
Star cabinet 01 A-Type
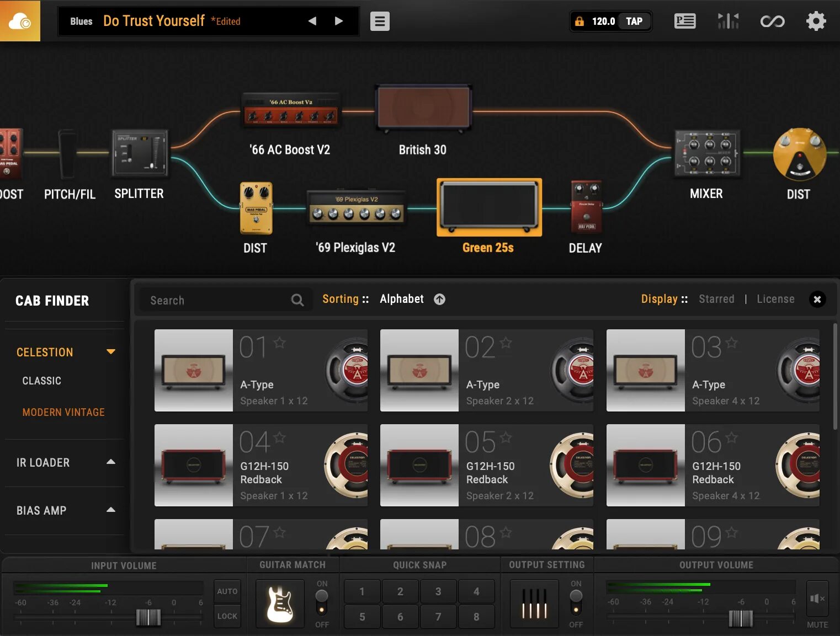pos(280,343)
